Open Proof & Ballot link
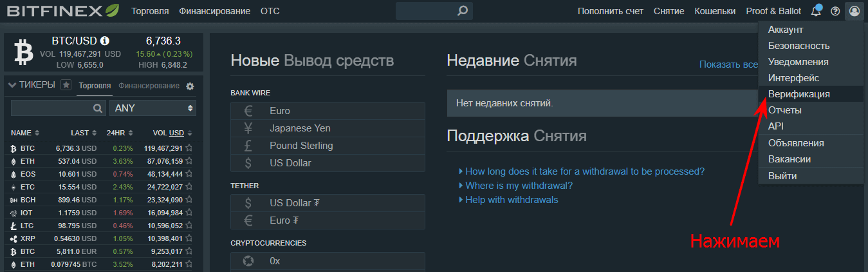 tap(773, 12)
